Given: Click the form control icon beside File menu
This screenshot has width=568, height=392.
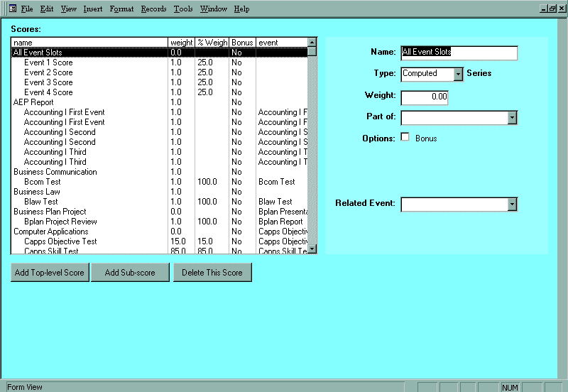Looking at the screenshot, I should [x=13, y=9].
